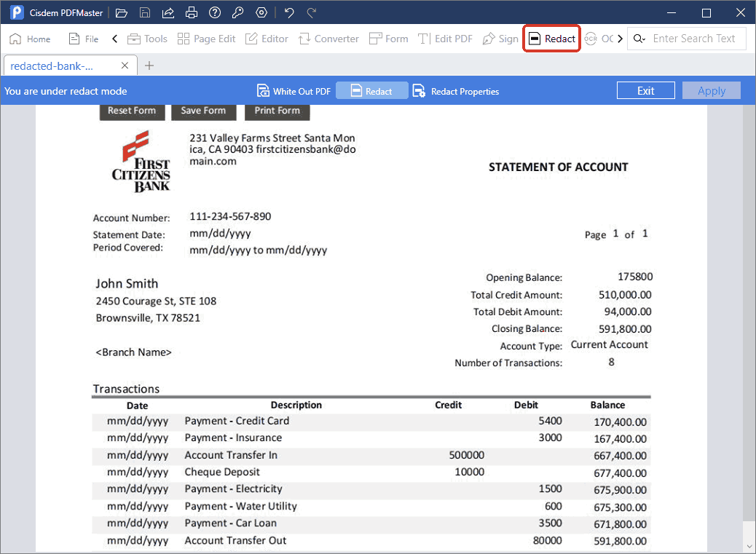
Task: Open the OCR tab
Action: (599, 39)
